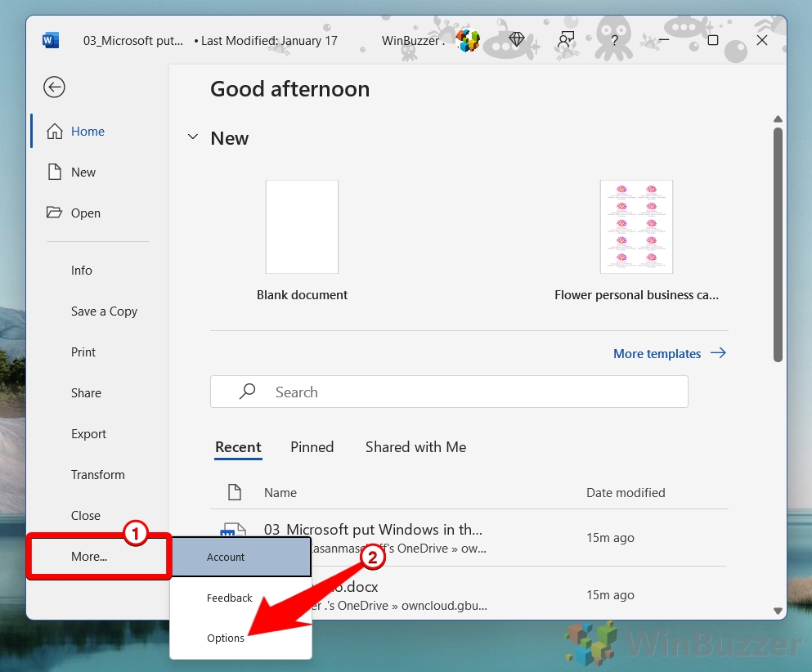Click scrollbar up arrow
812x672 pixels.
tap(778, 119)
